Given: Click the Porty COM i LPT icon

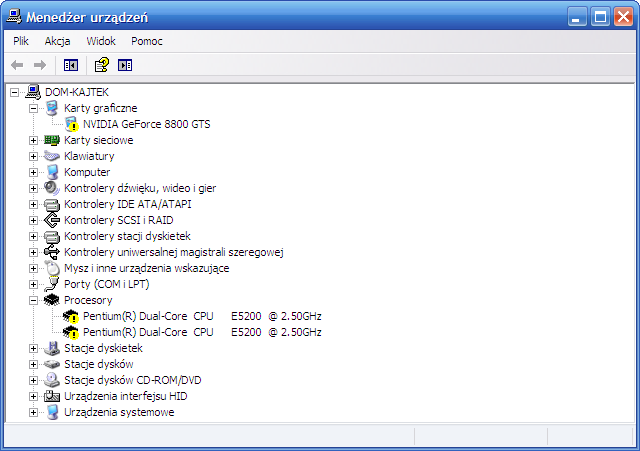Looking at the screenshot, I should (x=52, y=284).
